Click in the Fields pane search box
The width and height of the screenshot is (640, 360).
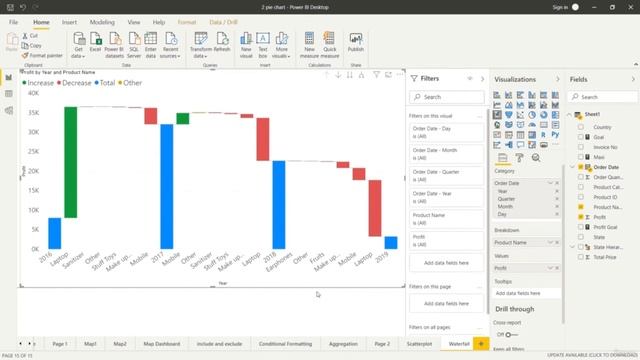pyautogui.click(x=602, y=97)
